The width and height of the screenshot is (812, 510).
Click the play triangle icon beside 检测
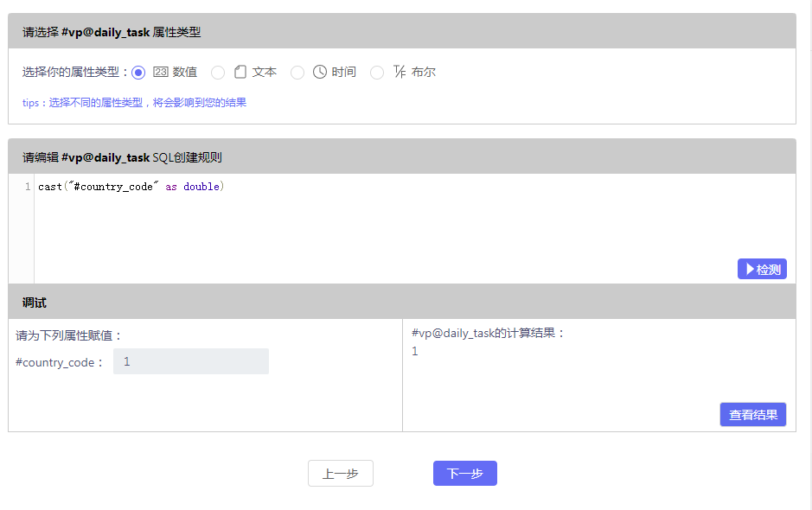750,270
